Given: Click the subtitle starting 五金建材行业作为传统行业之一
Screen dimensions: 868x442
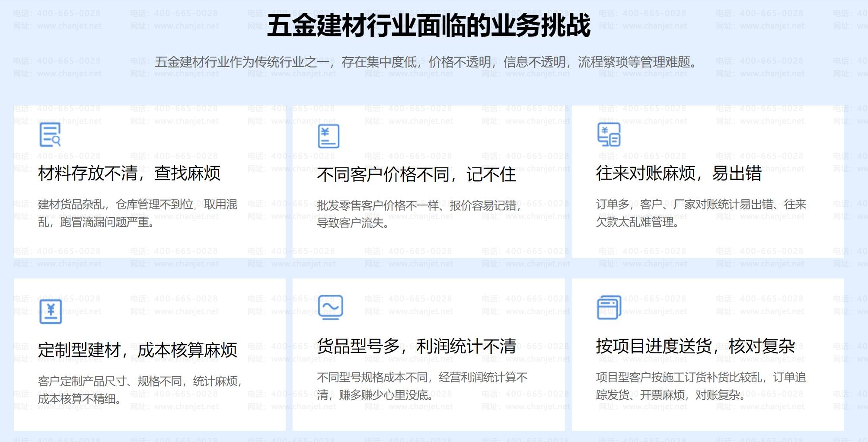Looking at the screenshot, I should (x=426, y=62).
